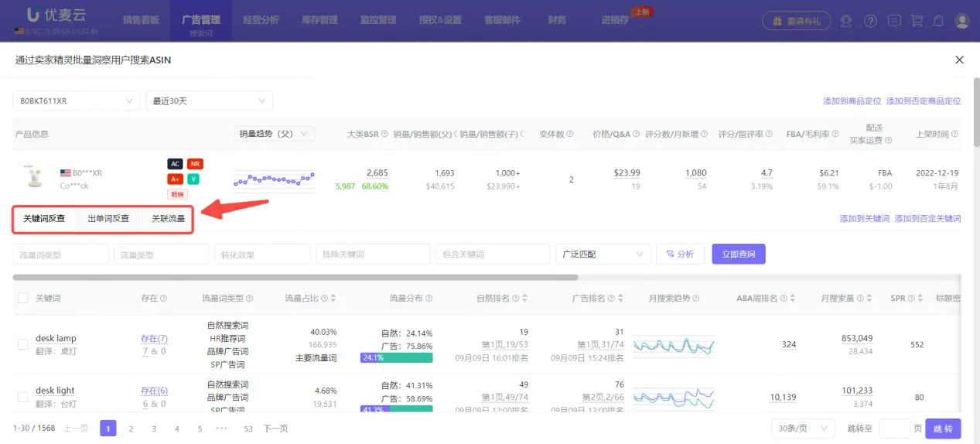Screen dimensions: 980x444
Task: Open the 销售看板 menu
Action: click(141, 20)
